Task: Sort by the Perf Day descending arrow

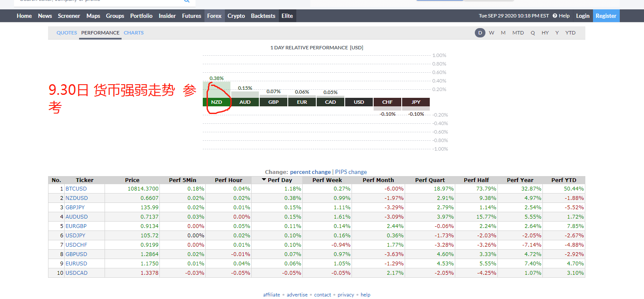Action: coord(264,179)
